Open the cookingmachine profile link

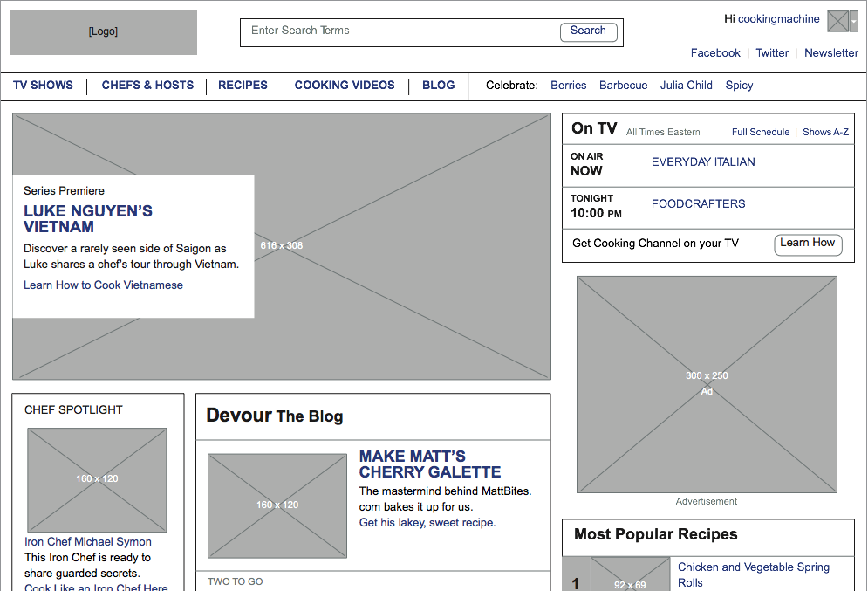coord(778,19)
